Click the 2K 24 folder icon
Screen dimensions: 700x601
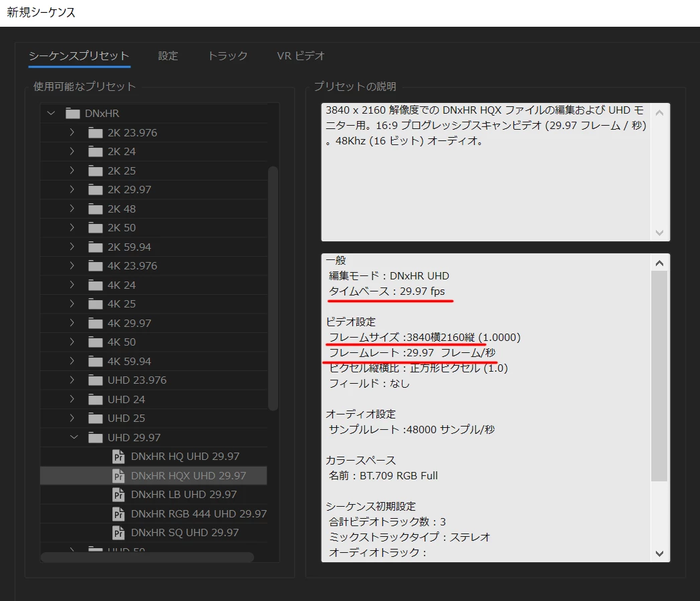(96, 151)
